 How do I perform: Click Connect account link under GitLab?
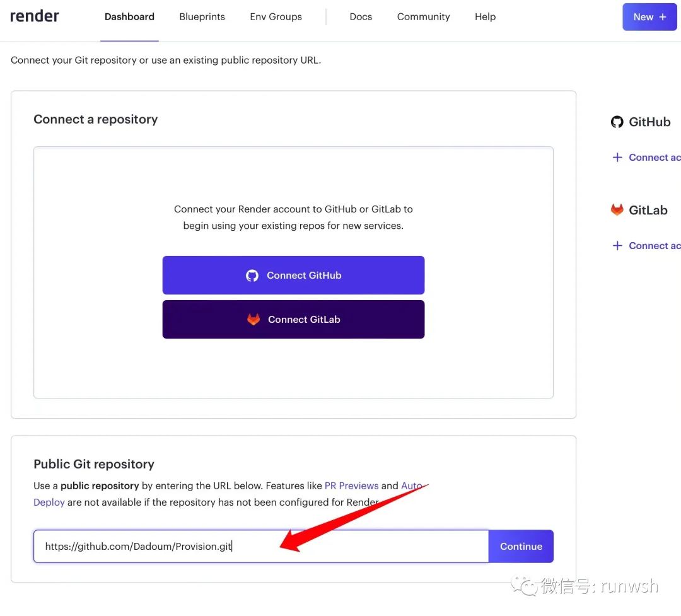click(x=655, y=245)
